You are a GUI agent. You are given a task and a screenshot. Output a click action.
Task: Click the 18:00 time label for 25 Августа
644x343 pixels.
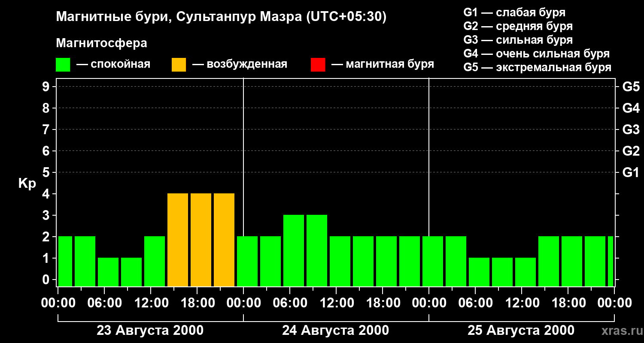tap(568, 303)
